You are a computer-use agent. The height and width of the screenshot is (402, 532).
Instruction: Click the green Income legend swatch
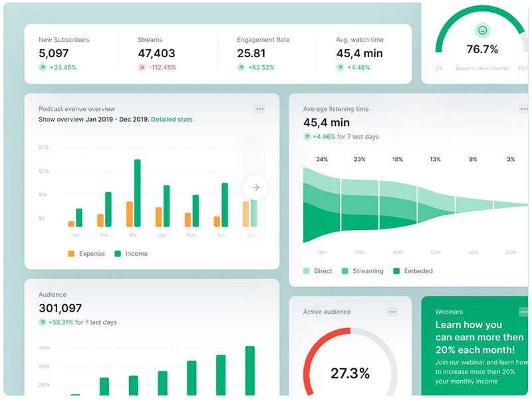pos(118,254)
